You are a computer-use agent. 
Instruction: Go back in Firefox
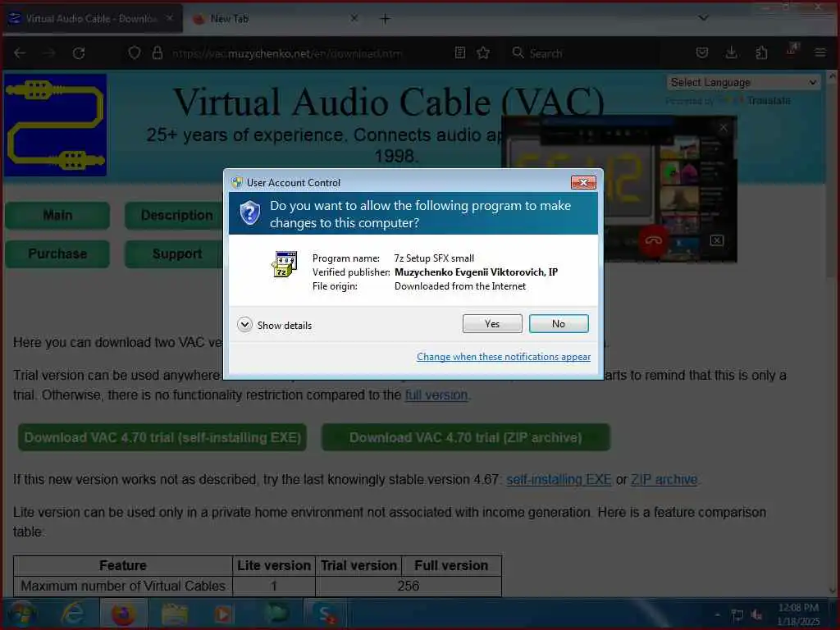[x=20, y=53]
